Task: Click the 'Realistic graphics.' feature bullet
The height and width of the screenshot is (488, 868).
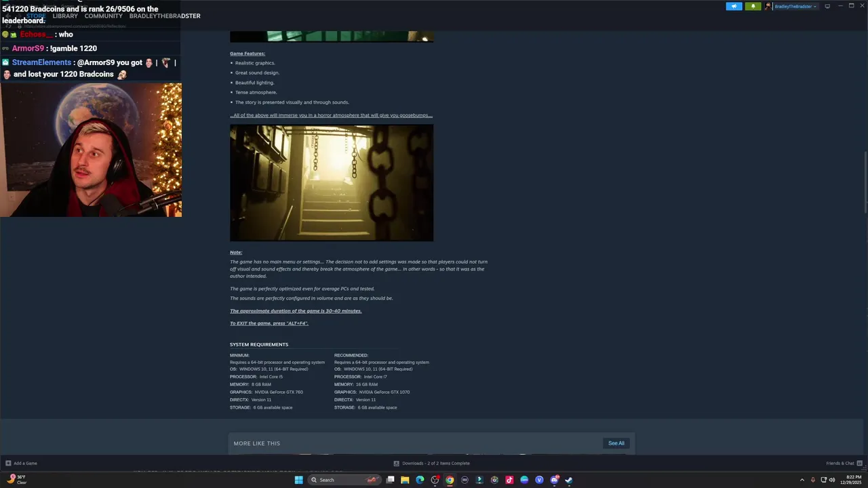Action: (255, 63)
